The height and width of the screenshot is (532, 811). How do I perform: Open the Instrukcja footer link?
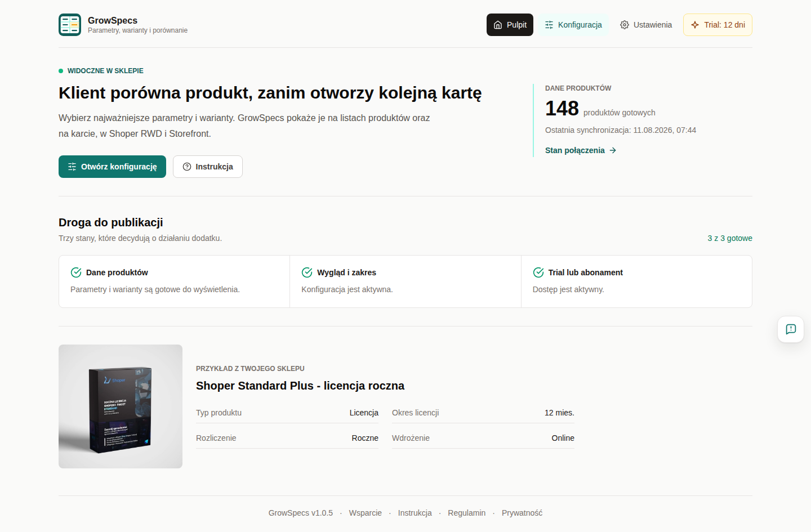(x=415, y=513)
